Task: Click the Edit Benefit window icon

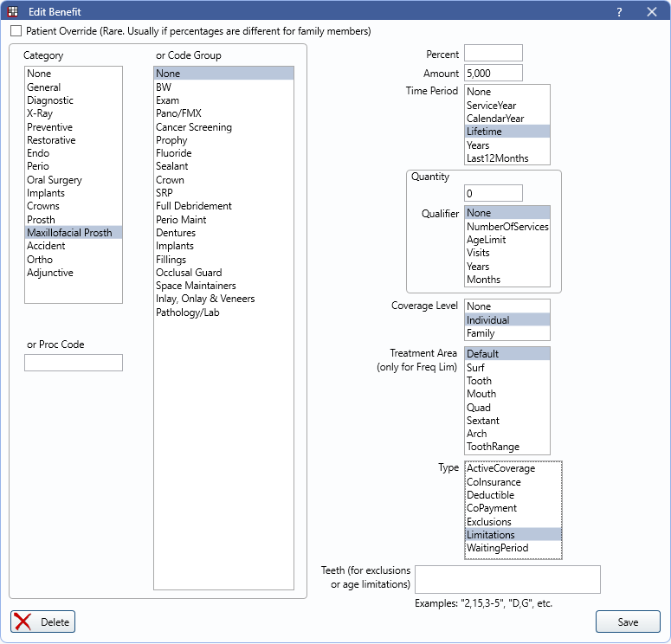Action: (13, 12)
